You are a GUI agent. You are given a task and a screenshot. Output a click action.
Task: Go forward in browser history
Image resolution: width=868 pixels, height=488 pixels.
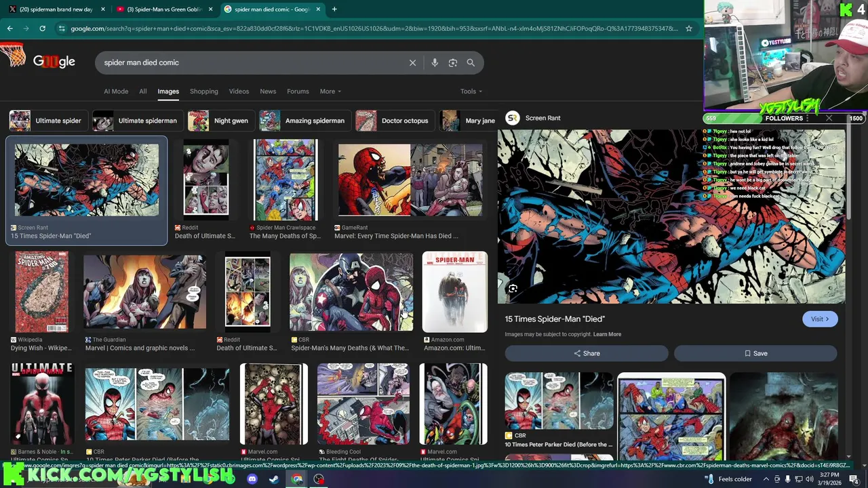tap(26, 28)
